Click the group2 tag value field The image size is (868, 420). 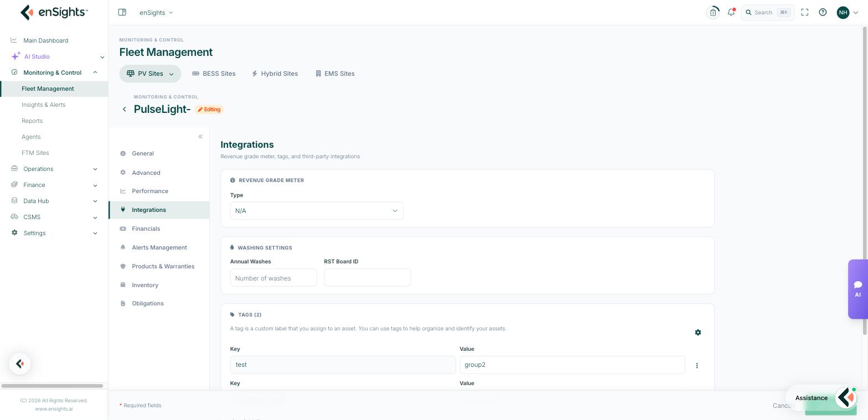pyautogui.click(x=572, y=365)
